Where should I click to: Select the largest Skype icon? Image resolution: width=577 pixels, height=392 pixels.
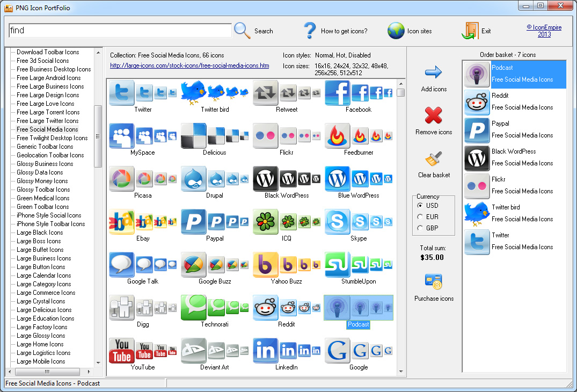point(338,221)
